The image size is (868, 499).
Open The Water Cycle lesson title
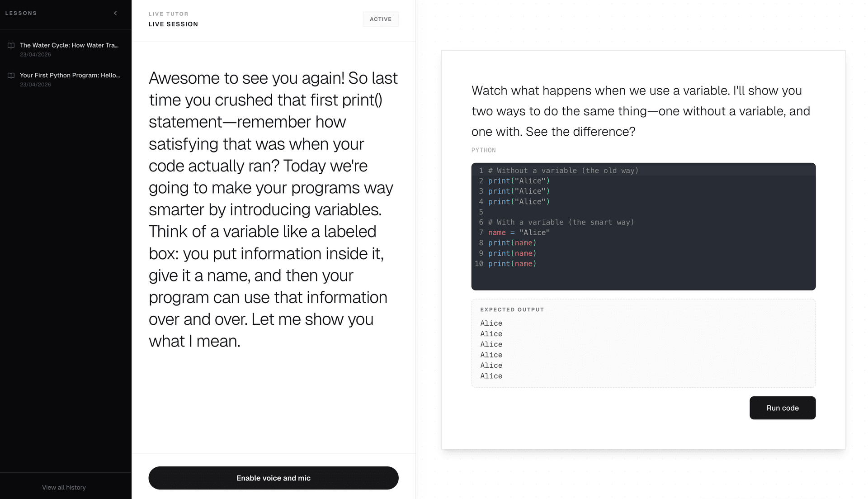tap(69, 45)
